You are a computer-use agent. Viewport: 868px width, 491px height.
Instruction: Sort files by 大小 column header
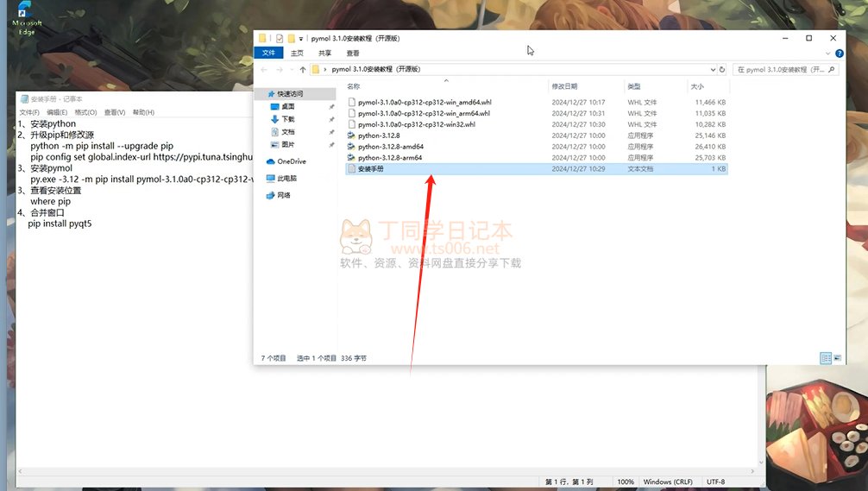click(x=696, y=86)
